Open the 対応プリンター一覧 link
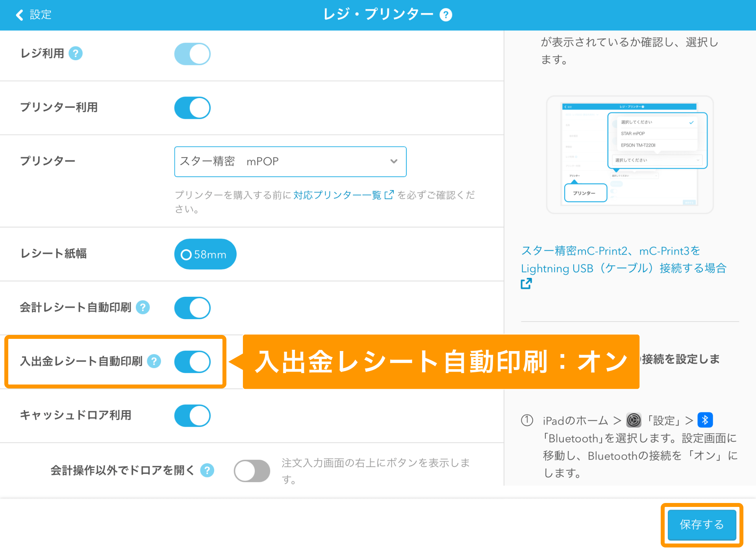This screenshot has height=551, width=756. click(x=337, y=195)
